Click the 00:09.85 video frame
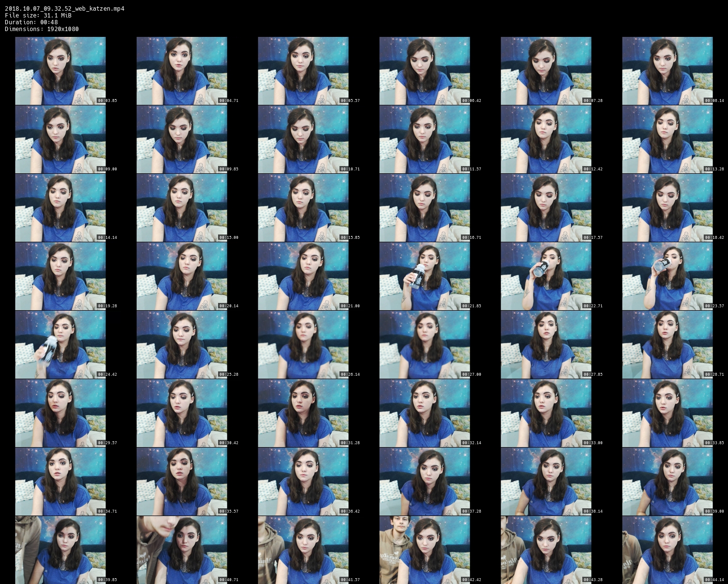728x584 pixels. click(x=182, y=139)
